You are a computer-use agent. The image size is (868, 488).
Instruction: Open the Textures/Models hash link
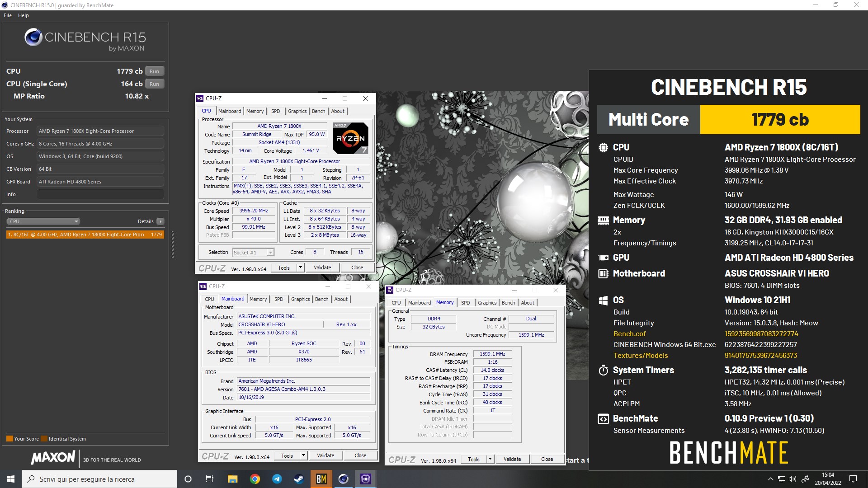coord(761,356)
